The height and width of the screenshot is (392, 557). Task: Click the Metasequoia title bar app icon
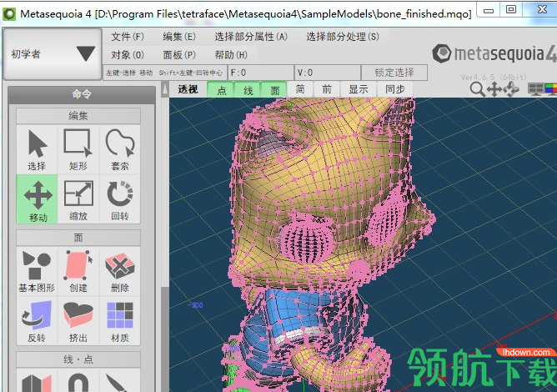point(9,14)
